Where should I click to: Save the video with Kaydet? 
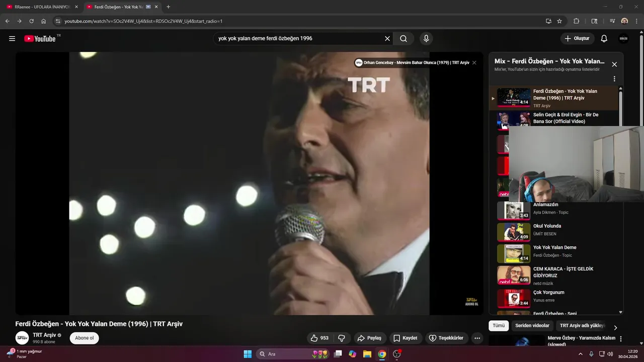click(x=406, y=338)
